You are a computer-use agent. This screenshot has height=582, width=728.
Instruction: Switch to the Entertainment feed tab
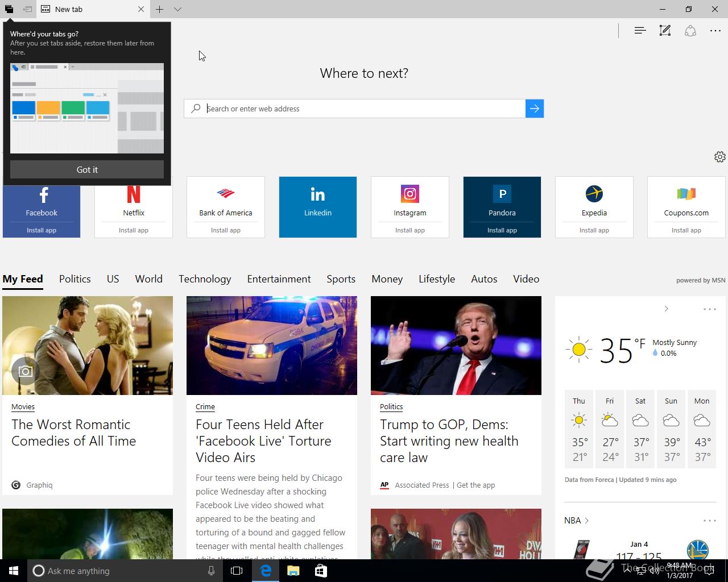coord(279,279)
